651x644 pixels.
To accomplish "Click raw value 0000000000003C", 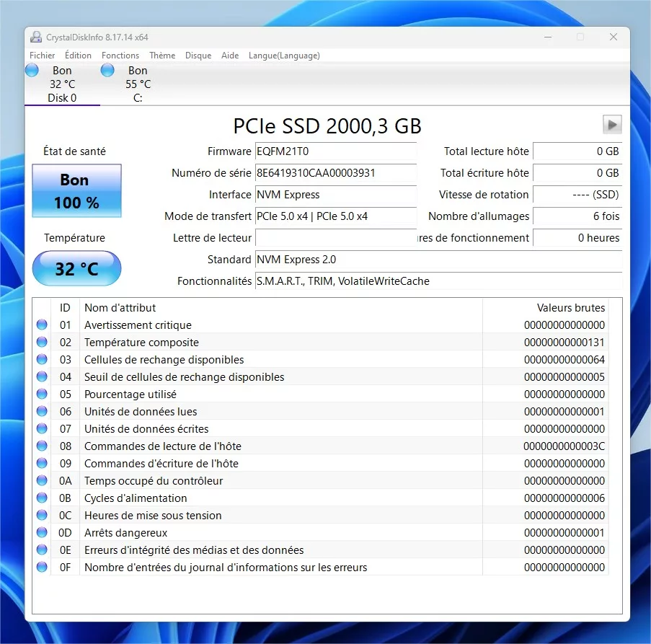I will point(564,446).
